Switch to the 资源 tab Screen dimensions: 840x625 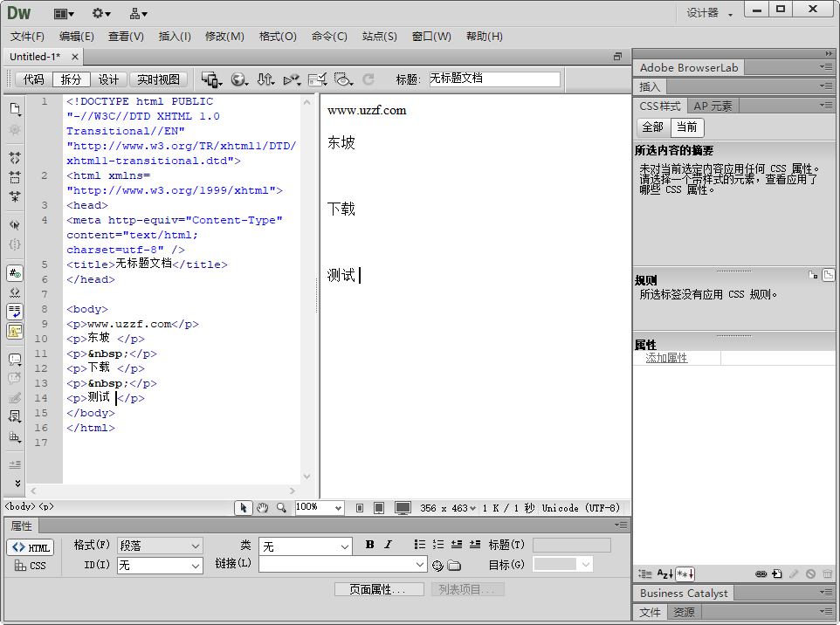point(684,612)
